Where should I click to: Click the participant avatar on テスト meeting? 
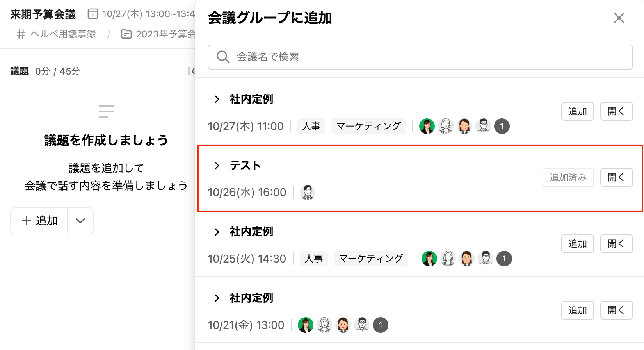[308, 193]
